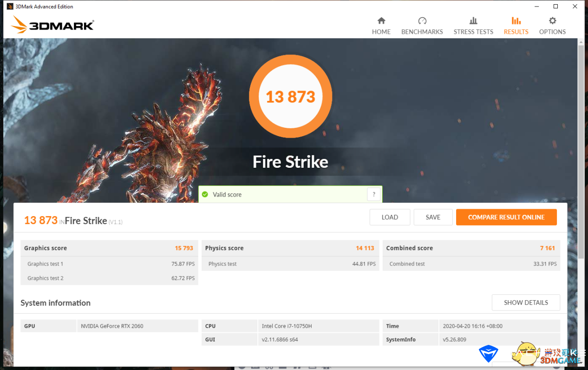Select the RESULTS tab
Viewport: 588px width, 370px height.
tap(516, 26)
